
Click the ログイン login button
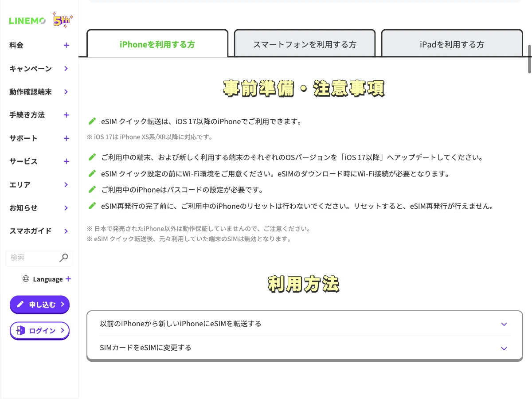tap(39, 330)
